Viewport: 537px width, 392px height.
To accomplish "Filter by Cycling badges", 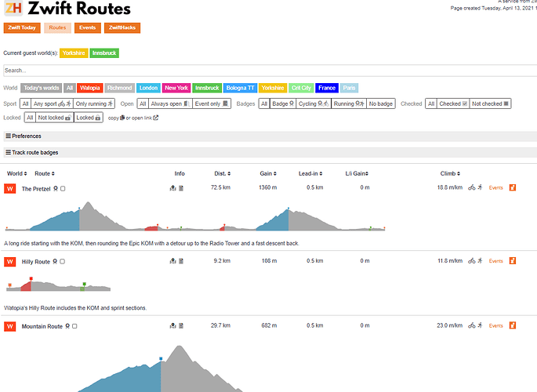I will pos(314,103).
